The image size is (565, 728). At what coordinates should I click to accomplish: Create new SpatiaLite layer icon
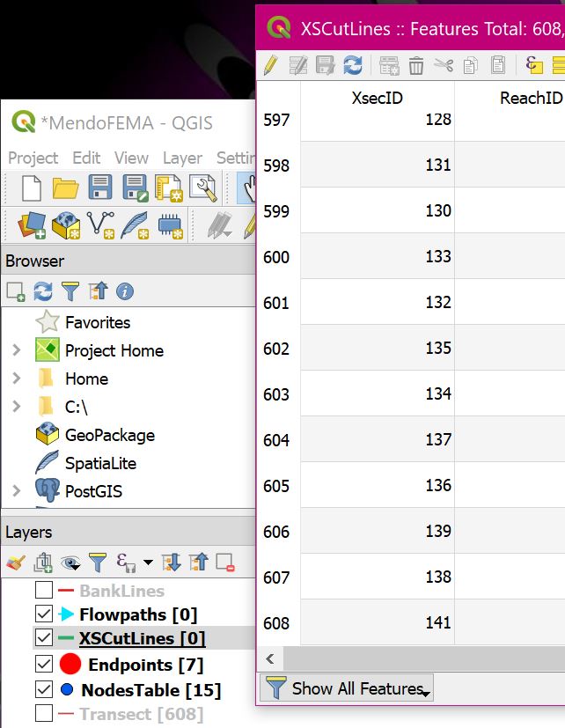(136, 225)
